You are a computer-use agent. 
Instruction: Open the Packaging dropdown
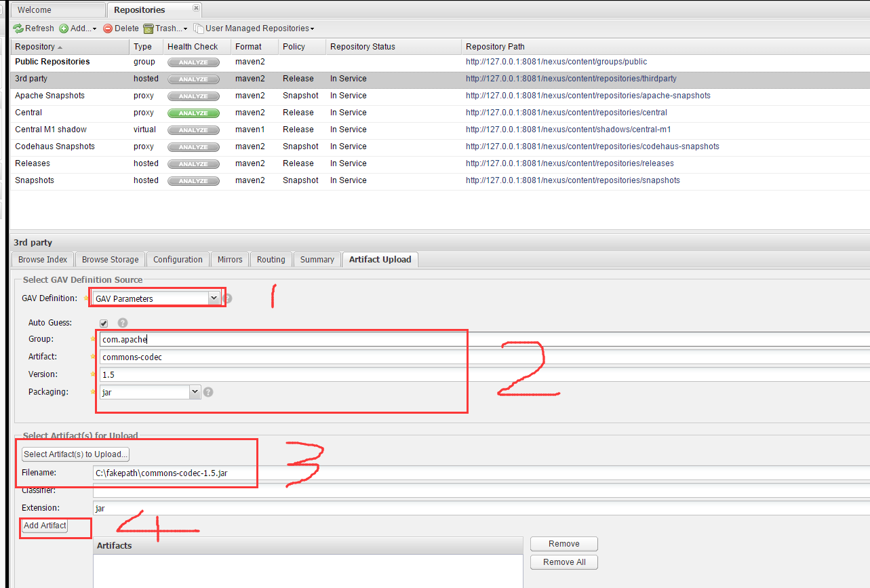point(195,392)
